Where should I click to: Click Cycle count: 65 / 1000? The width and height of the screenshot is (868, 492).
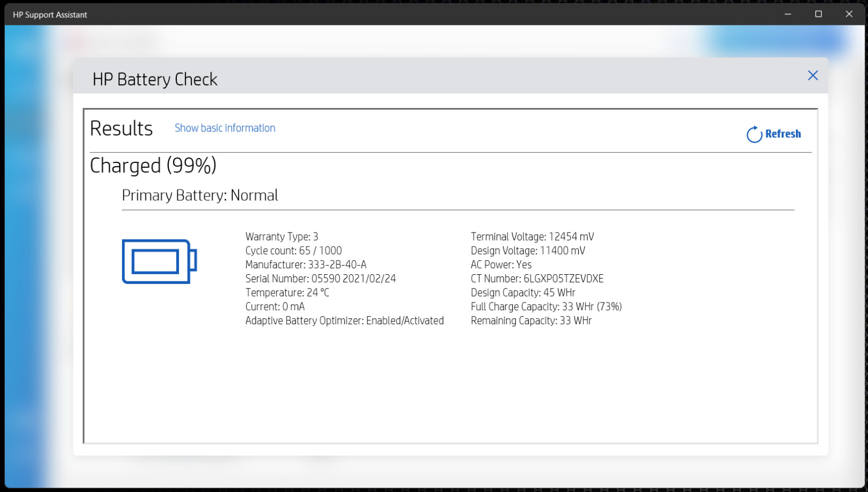coord(293,251)
